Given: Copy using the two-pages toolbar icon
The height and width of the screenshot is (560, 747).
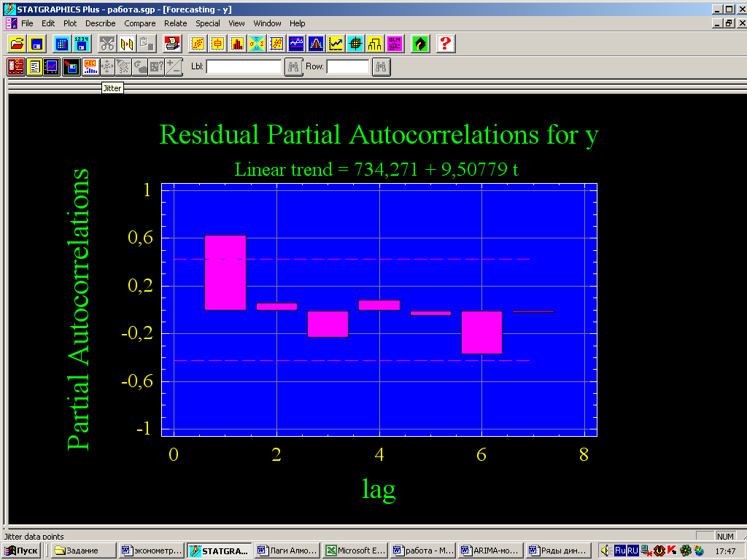Looking at the screenshot, I should (127, 44).
